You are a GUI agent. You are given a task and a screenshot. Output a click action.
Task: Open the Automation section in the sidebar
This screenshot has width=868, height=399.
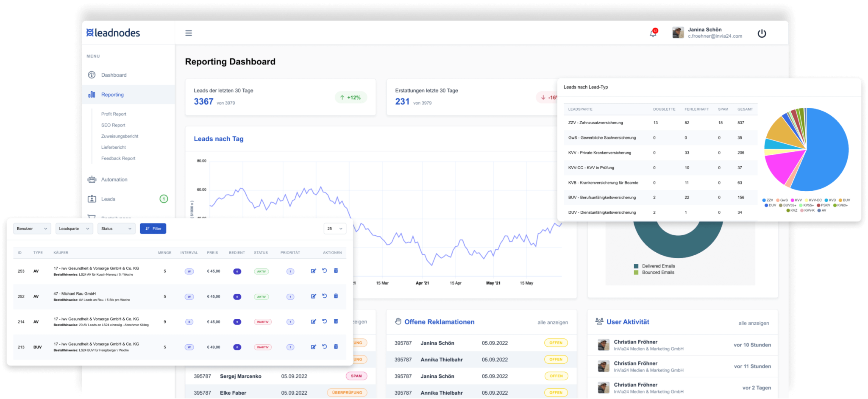tap(114, 179)
